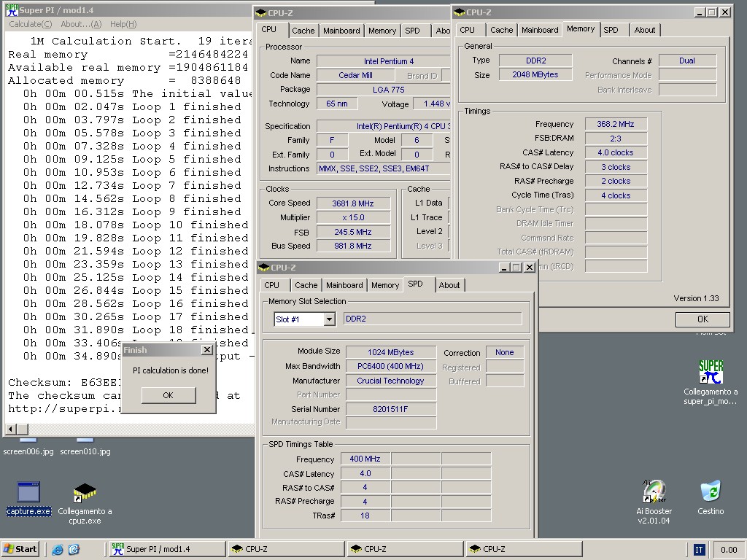This screenshot has width=747, height=560.
Task: Open About tab in CPU-Z SPD window
Action: pyautogui.click(x=449, y=285)
